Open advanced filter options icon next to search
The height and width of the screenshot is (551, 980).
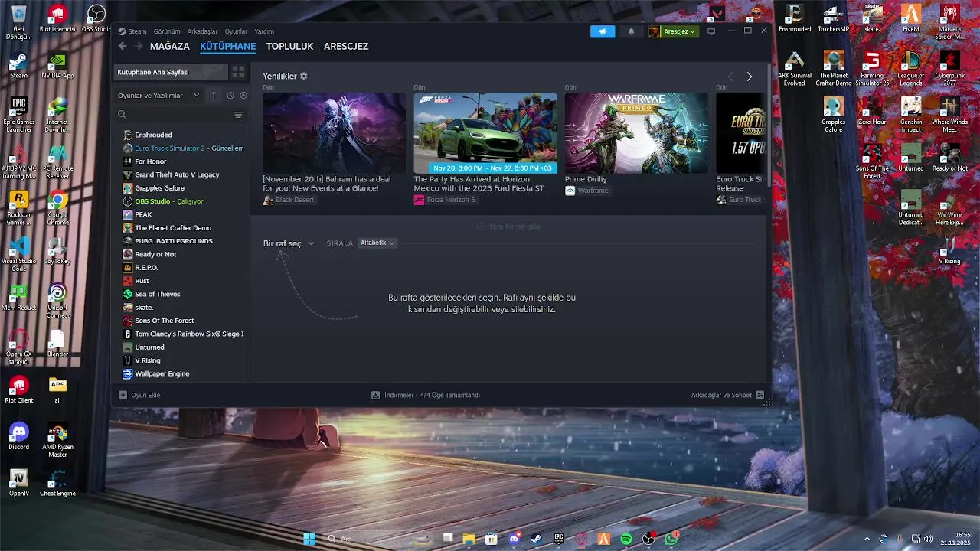pos(238,115)
